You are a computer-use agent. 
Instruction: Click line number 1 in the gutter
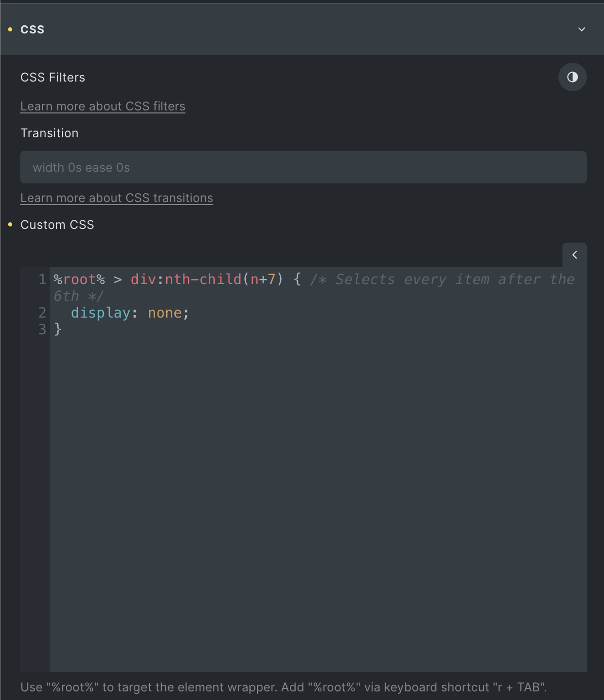pyautogui.click(x=43, y=279)
